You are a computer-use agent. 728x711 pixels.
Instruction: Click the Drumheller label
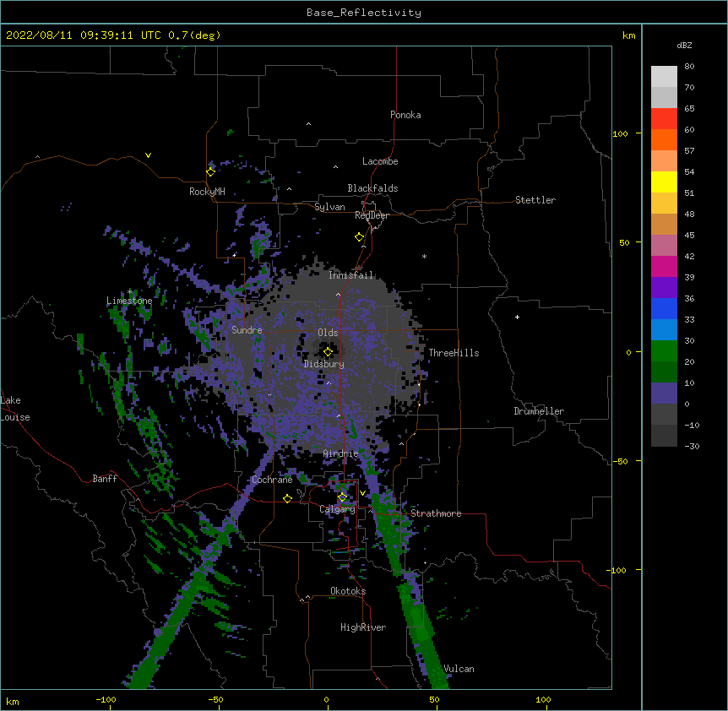click(539, 411)
